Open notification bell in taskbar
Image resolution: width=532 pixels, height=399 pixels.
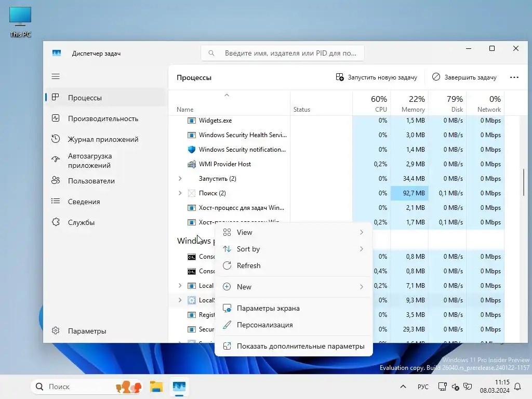518,387
